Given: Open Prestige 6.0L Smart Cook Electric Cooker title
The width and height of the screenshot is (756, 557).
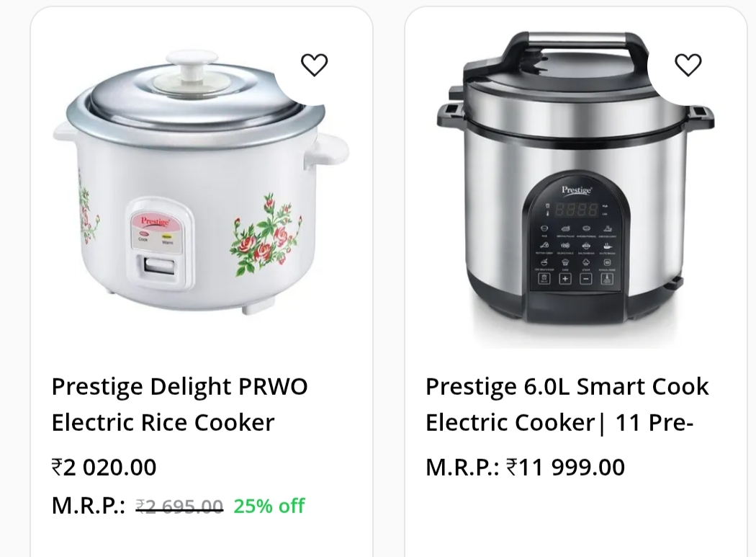Looking at the screenshot, I should (567, 404).
